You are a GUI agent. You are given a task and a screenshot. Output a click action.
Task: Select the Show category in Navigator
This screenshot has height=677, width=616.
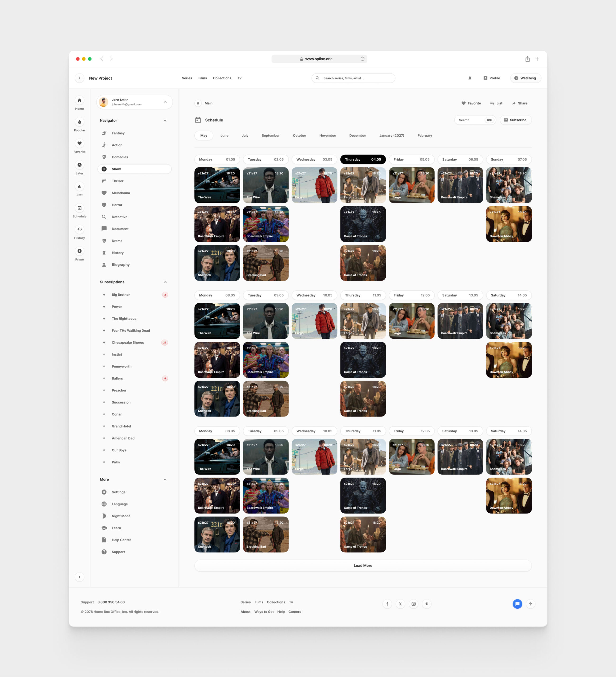coord(134,169)
